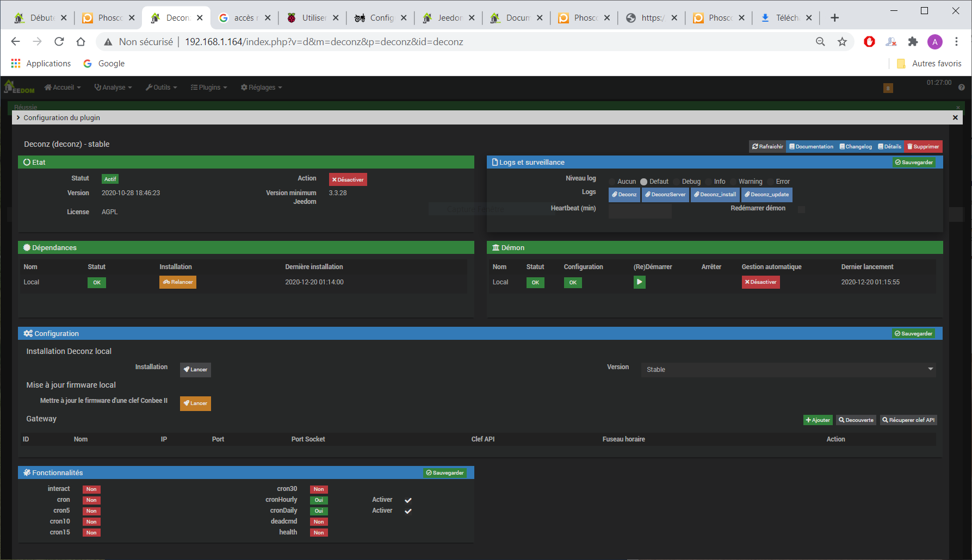
Task: Bookmark this page with the star icon
Action: 842,41
